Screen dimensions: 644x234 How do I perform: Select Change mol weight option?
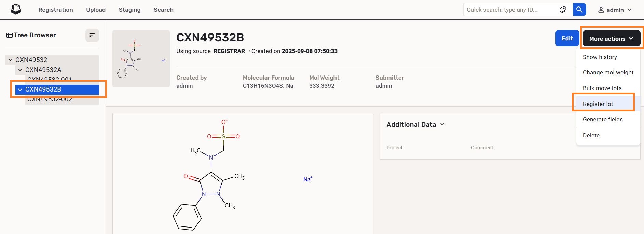click(x=608, y=72)
